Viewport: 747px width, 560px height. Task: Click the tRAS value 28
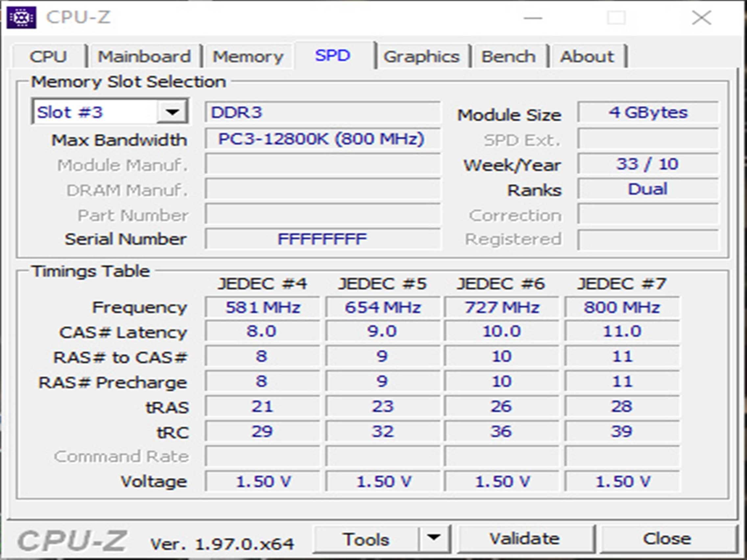[622, 406]
